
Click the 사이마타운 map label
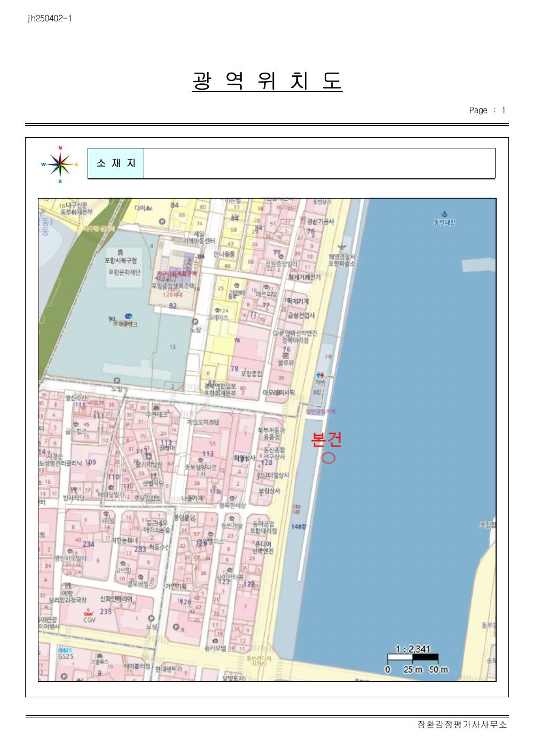[x=230, y=577]
